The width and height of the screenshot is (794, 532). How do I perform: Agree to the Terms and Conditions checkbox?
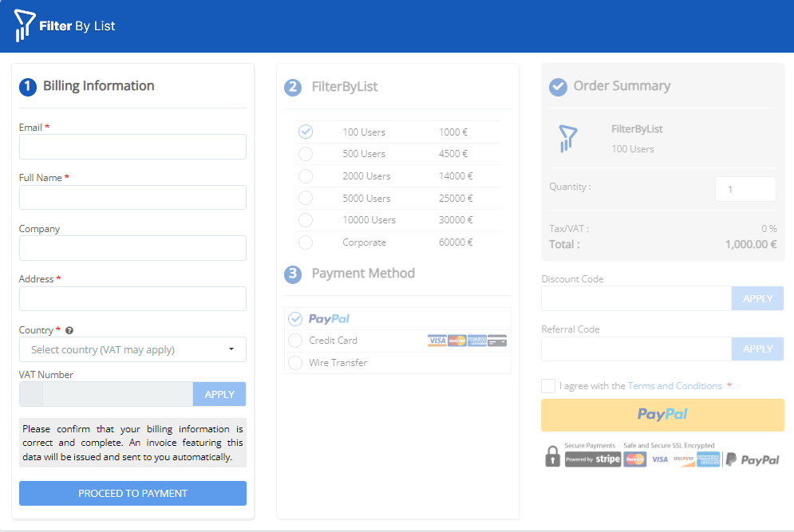coord(548,386)
